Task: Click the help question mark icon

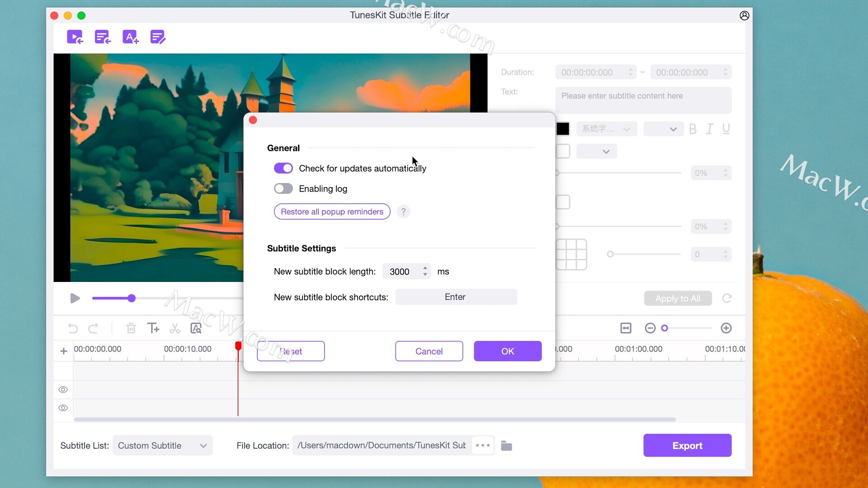Action: click(403, 211)
